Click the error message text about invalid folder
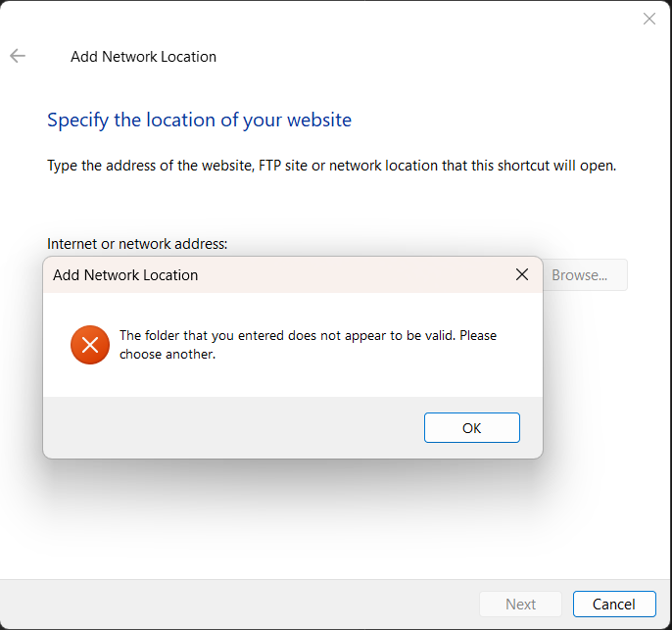This screenshot has height=630, width=672. [308, 345]
